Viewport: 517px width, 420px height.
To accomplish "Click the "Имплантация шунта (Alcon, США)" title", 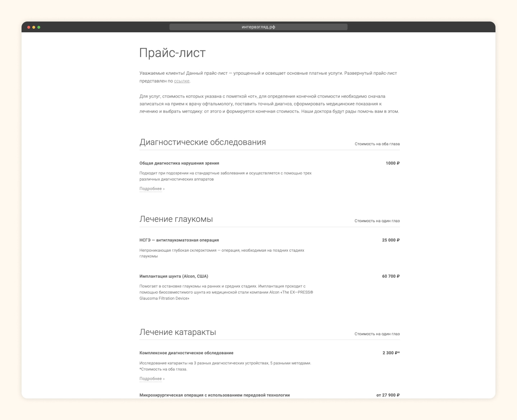I will pyautogui.click(x=174, y=276).
